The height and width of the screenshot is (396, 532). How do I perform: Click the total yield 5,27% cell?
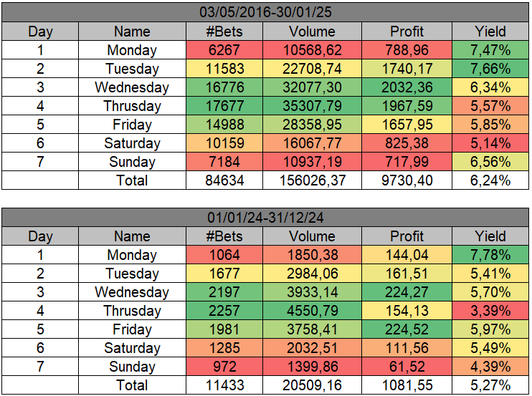point(490,385)
